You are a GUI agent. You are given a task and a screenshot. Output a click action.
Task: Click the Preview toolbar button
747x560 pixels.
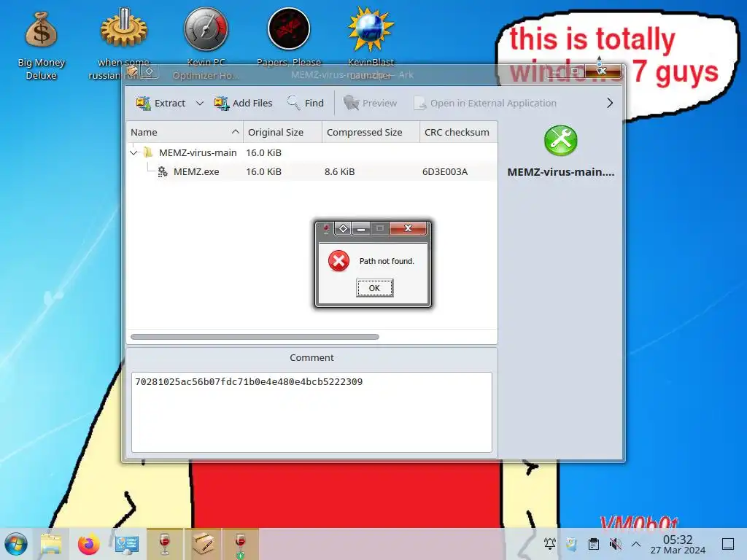(x=370, y=103)
